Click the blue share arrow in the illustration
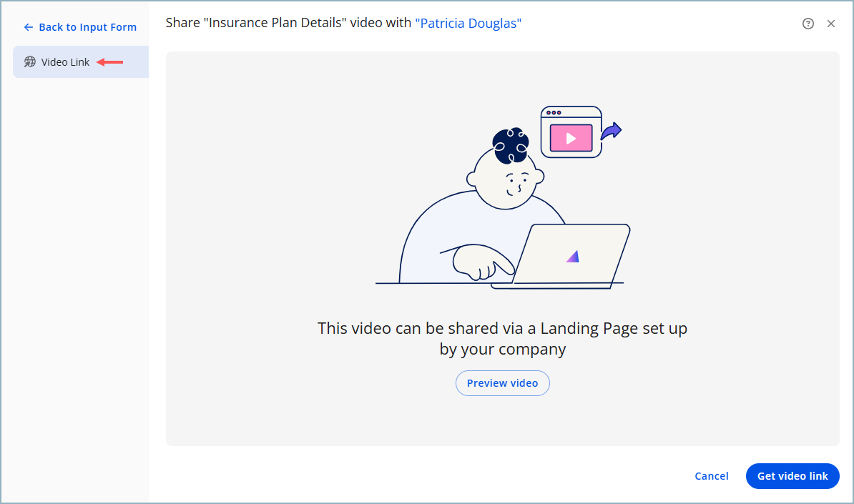 point(611,132)
